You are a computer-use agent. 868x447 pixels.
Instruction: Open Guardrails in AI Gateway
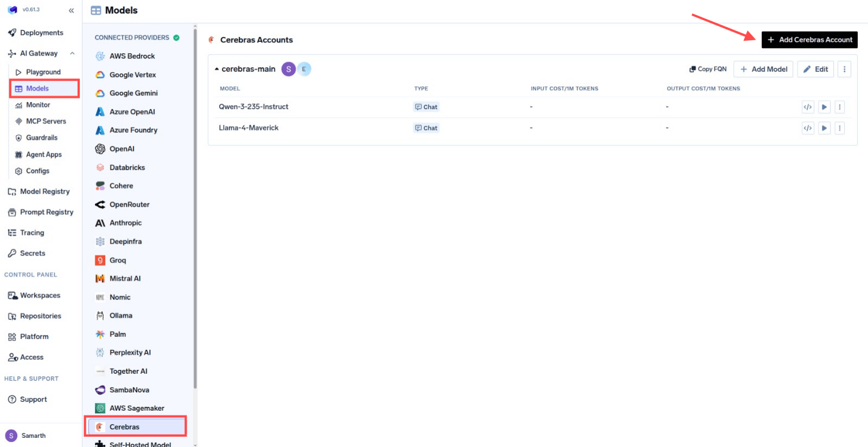36,138
